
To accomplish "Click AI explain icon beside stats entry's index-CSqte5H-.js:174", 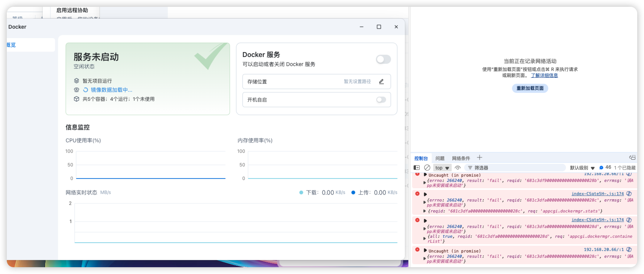I will (x=629, y=194).
